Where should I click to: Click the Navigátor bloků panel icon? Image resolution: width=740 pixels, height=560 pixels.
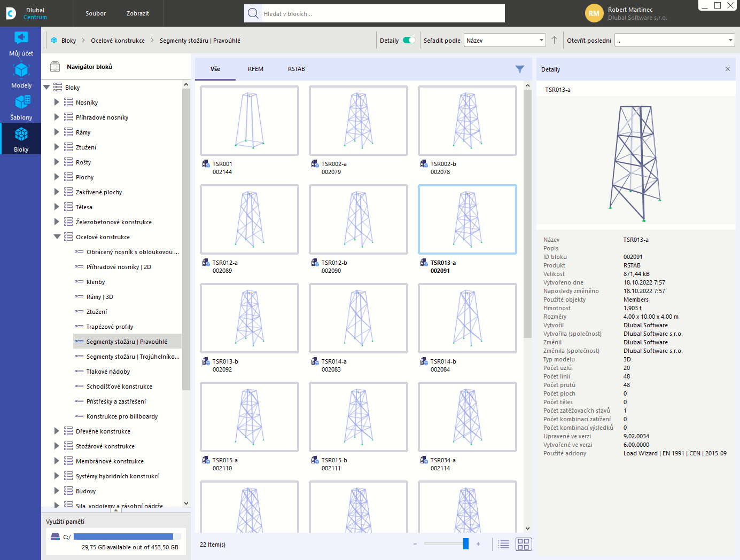tap(55, 67)
